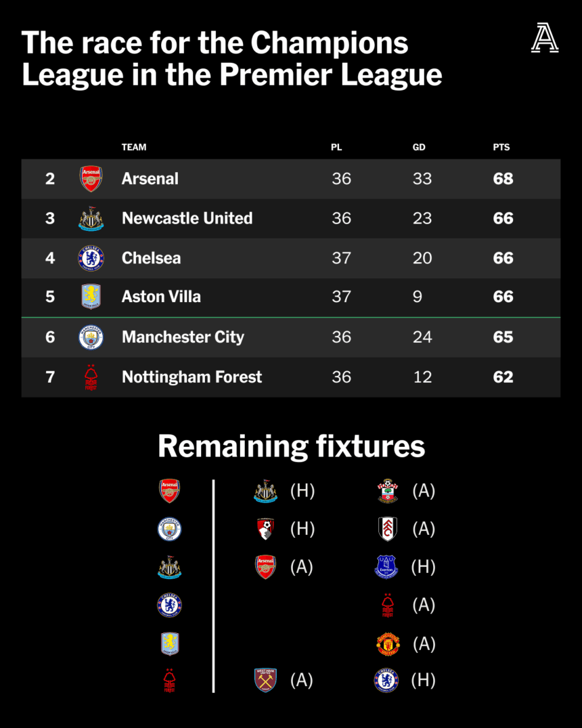
Task: Click Newcastle United crest in the table row
Action: pos(91,219)
